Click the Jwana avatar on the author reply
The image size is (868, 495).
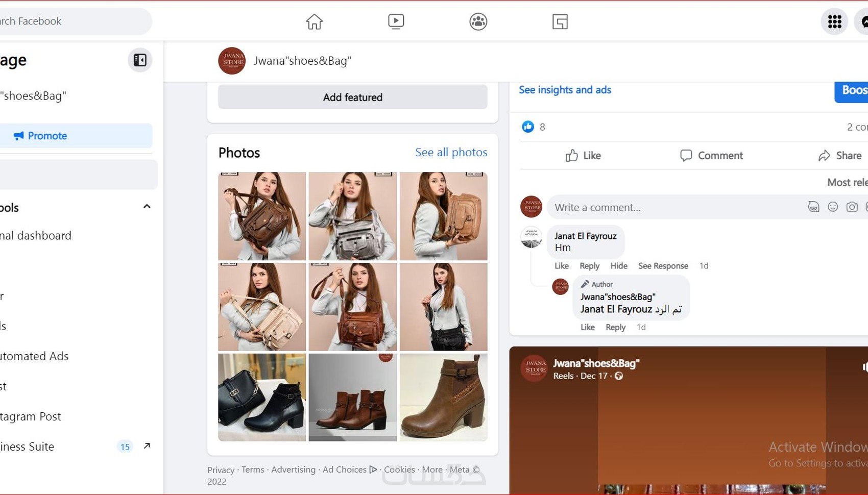tap(561, 287)
